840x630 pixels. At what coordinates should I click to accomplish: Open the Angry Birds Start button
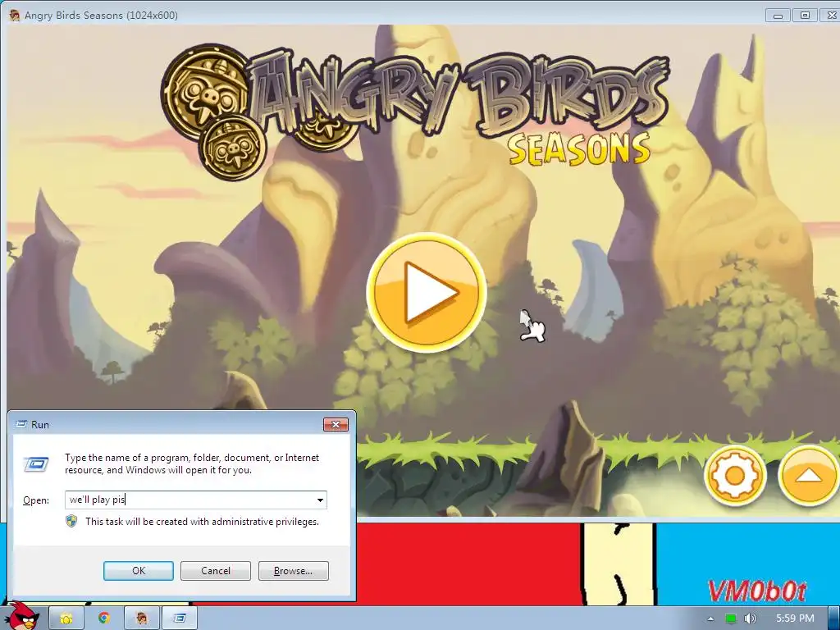[x=22, y=615]
